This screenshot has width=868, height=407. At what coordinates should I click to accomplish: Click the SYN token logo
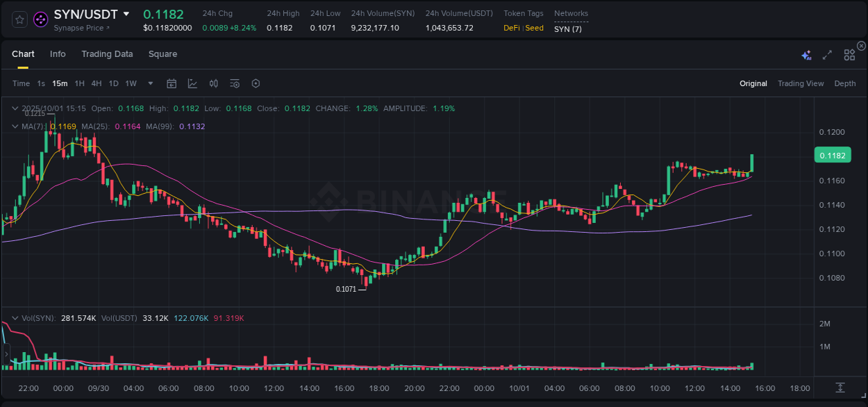click(40, 19)
